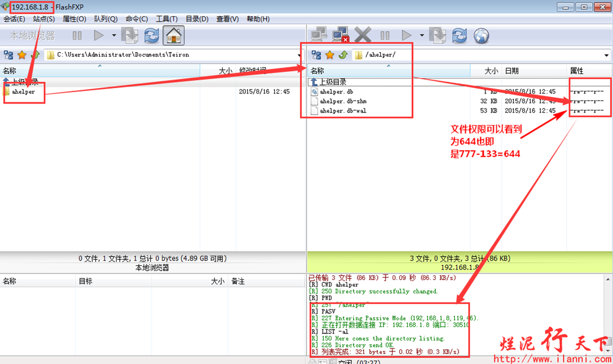The width and height of the screenshot is (613, 364).
Task: Toggle the remote folder tree view icon
Action: point(315,55)
